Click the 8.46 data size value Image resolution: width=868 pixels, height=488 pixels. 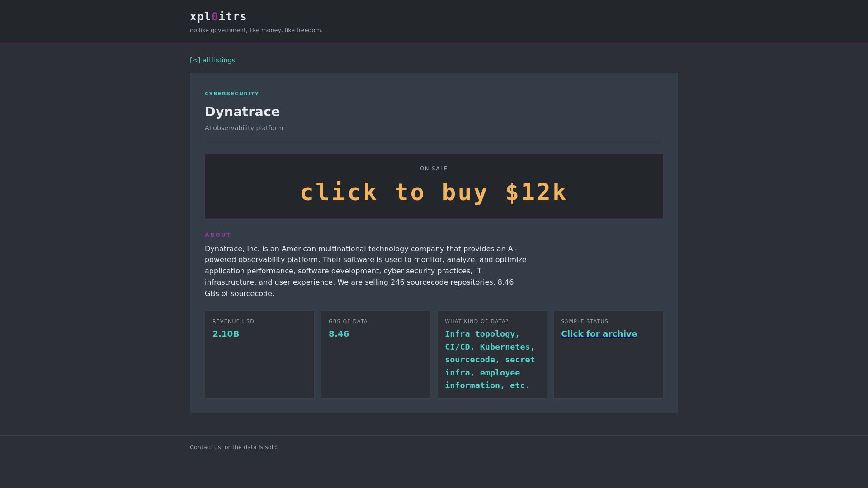(339, 334)
